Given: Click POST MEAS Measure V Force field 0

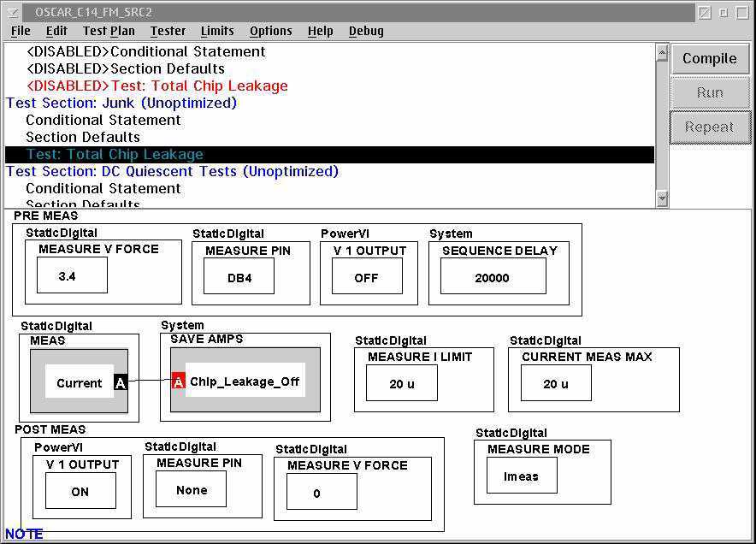Looking at the screenshot, I should coord(322,492).
